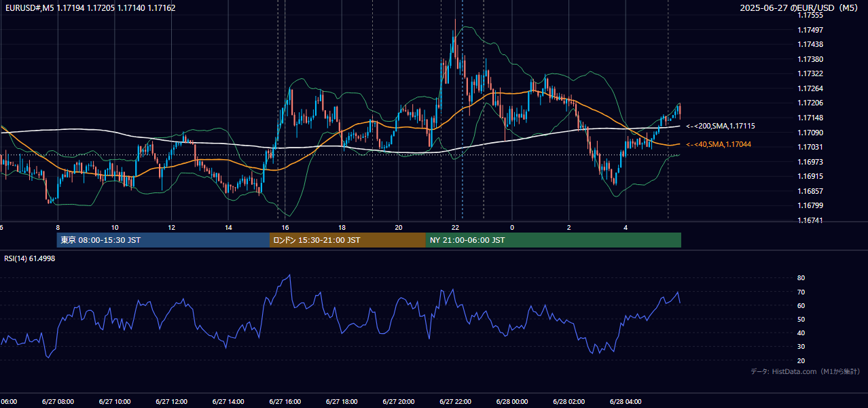
Task: Click bottom date label 6/28 02:00
Action: pos(569,401)
